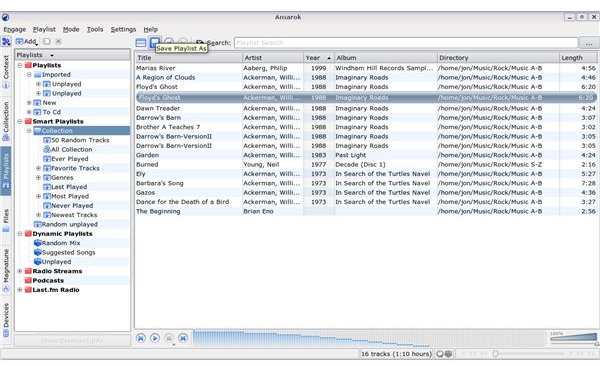The image size is (600, 366).
Task: Expand the Last.fm Radio category
Action: point(20,290)
